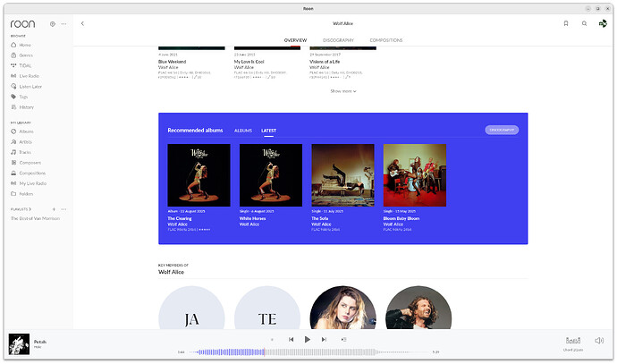Click the bookmark icon in header

[x=566, y=23]
